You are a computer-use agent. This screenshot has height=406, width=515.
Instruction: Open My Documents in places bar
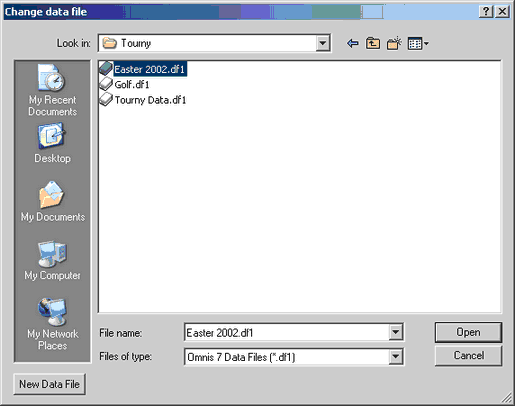coord(53,202)
